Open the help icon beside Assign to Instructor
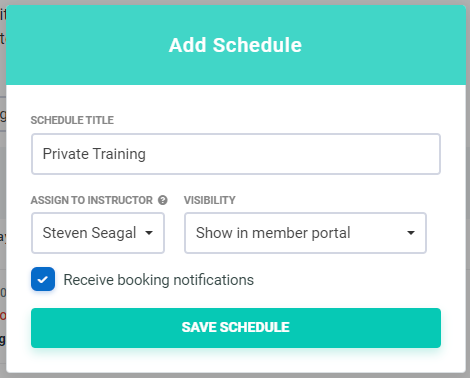 [163, 200]
